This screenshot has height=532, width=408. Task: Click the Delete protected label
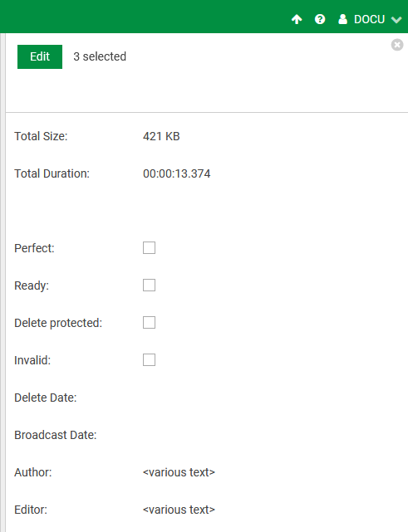[58, 323]
